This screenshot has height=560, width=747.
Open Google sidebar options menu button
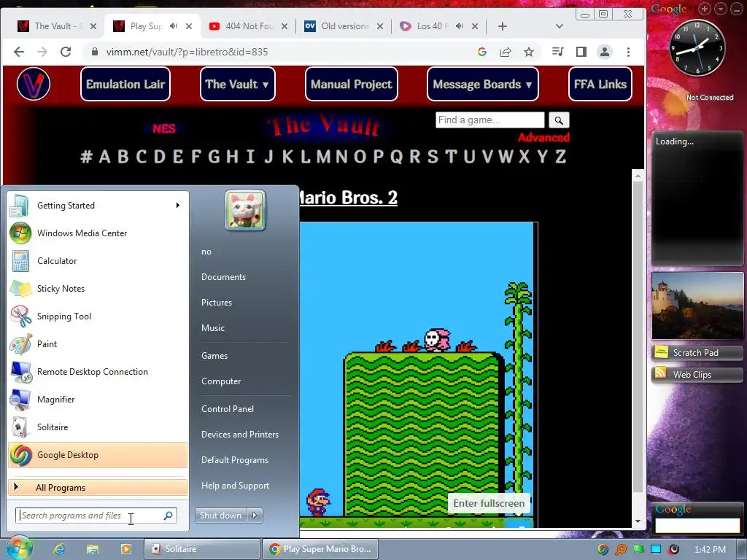coord(721,9)
